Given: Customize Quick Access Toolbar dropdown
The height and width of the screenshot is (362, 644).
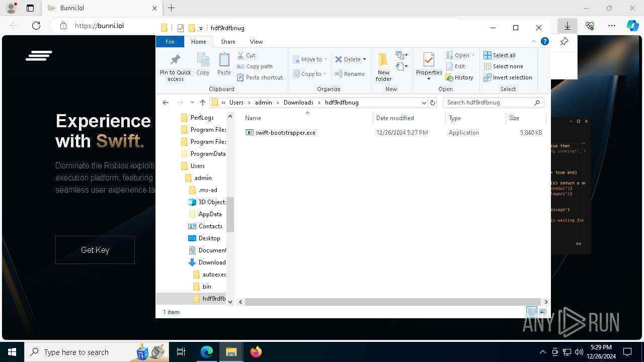Looking at the screenshot, I should 201,28.
